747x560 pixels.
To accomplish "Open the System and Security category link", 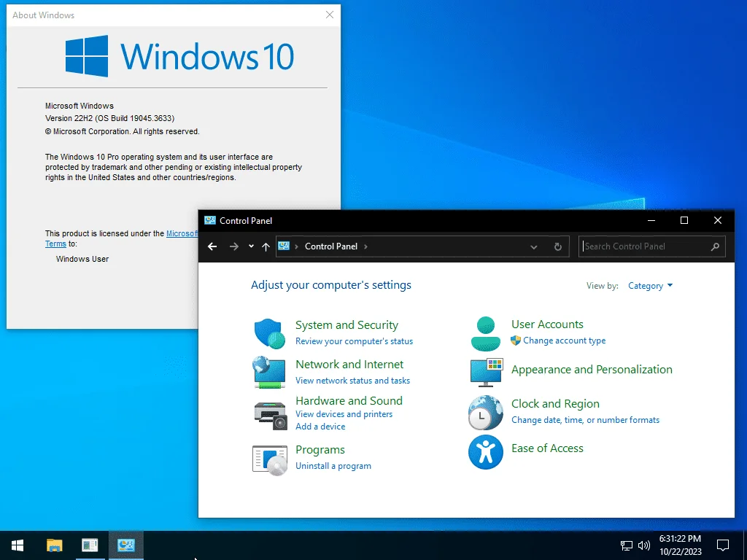I will click(x=347, y=324).
